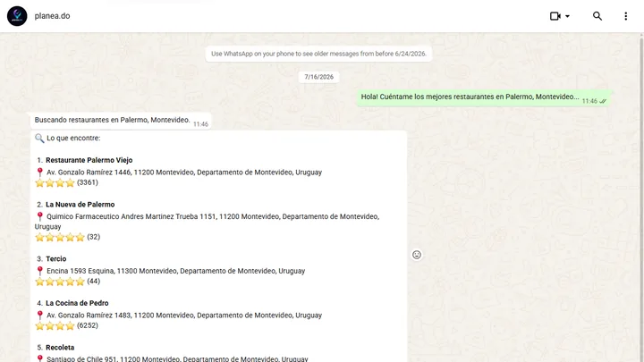Click the pin icon for Av. Gonzalo Ramírez 1483
Screen dimensions: 644x362
(40, 316)
